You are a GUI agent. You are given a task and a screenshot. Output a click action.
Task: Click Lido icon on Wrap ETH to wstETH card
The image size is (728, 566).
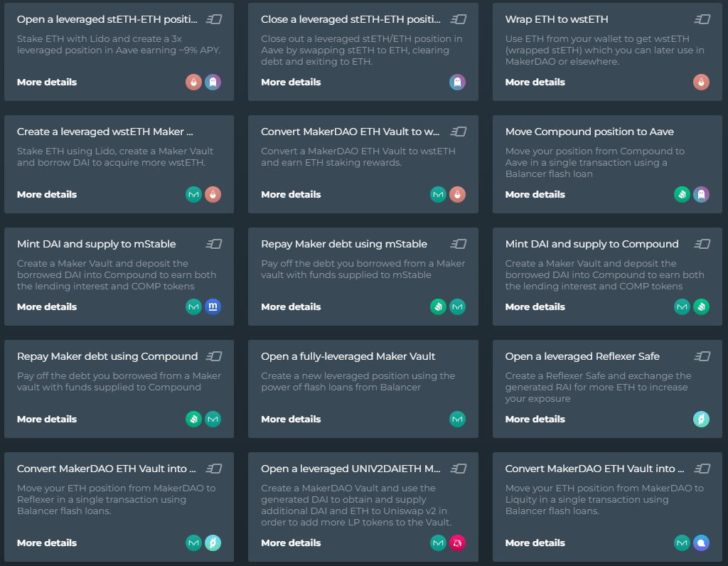701,82
